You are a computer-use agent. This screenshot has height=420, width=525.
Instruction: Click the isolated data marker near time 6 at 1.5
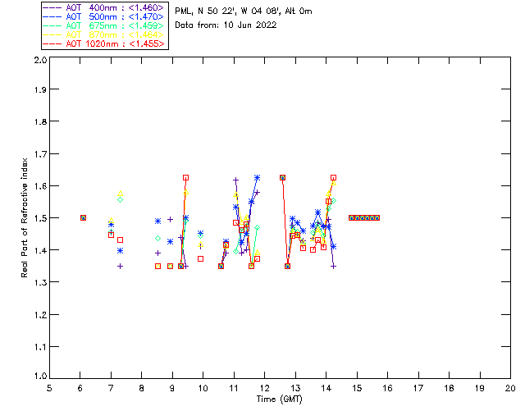[84, 218]
